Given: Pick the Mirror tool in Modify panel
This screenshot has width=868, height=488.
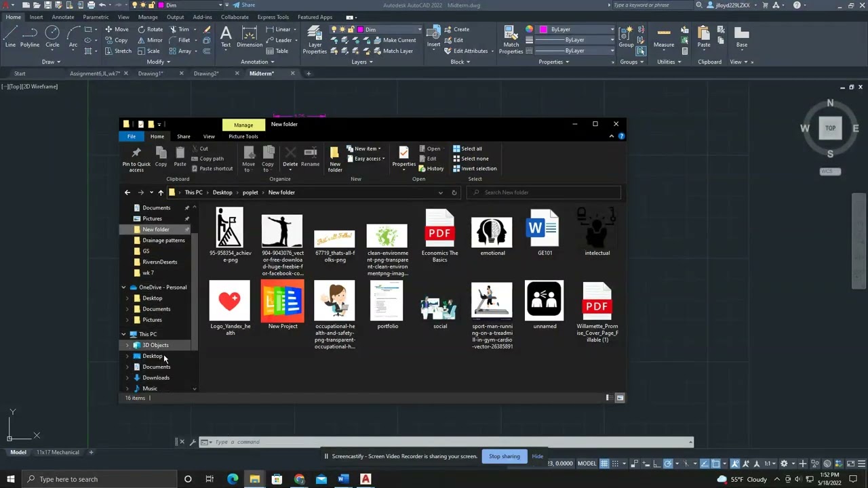Looking at the screenshot, I should 150,40.
